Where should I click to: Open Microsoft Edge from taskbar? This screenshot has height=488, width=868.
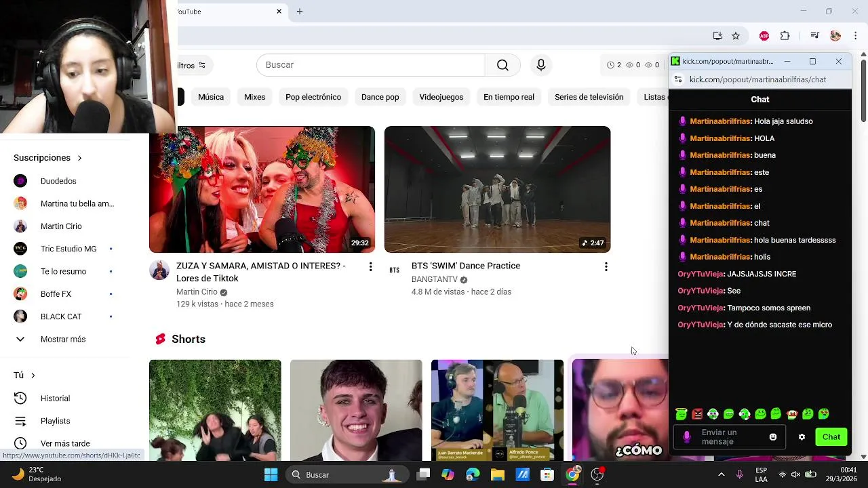click(x=473, y=474)
